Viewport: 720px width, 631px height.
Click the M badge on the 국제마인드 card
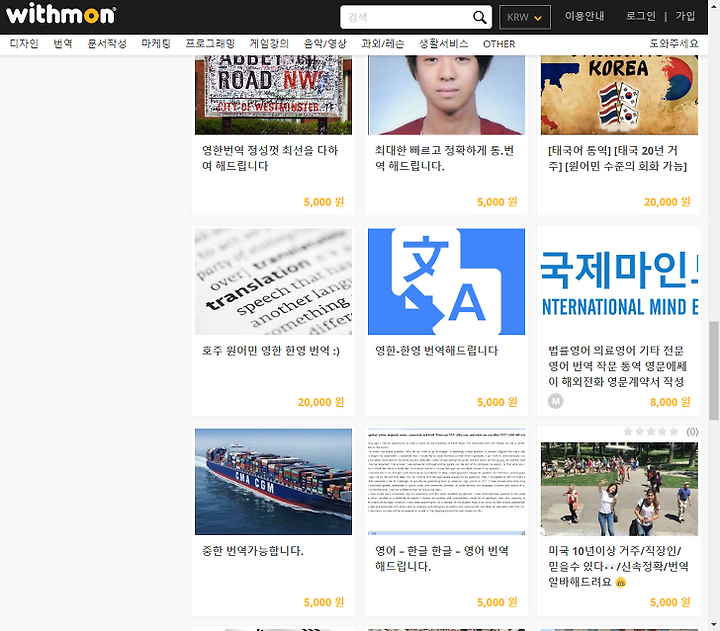(x=556, y=401)
